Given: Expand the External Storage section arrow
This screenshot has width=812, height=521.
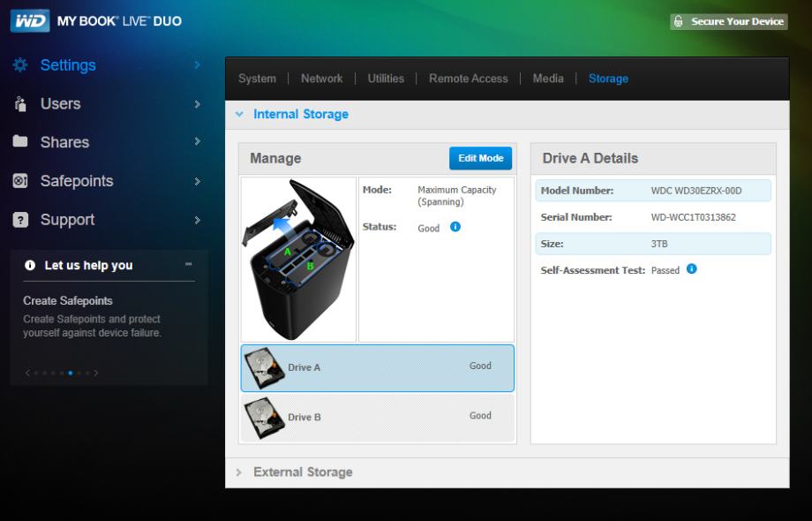Looking at the screenshot, I should (x=238, y=472).
